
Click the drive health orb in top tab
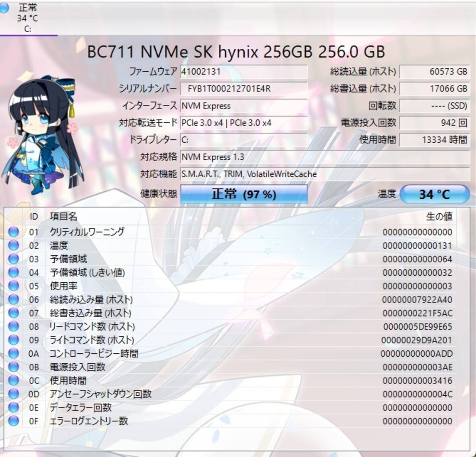pos(4,8)
